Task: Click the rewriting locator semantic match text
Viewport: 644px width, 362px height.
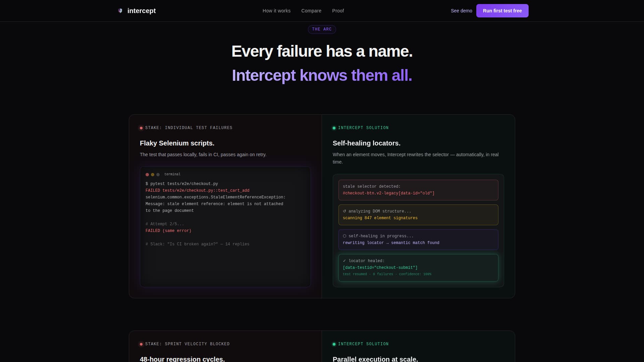Action: click(x=391, y=243)
